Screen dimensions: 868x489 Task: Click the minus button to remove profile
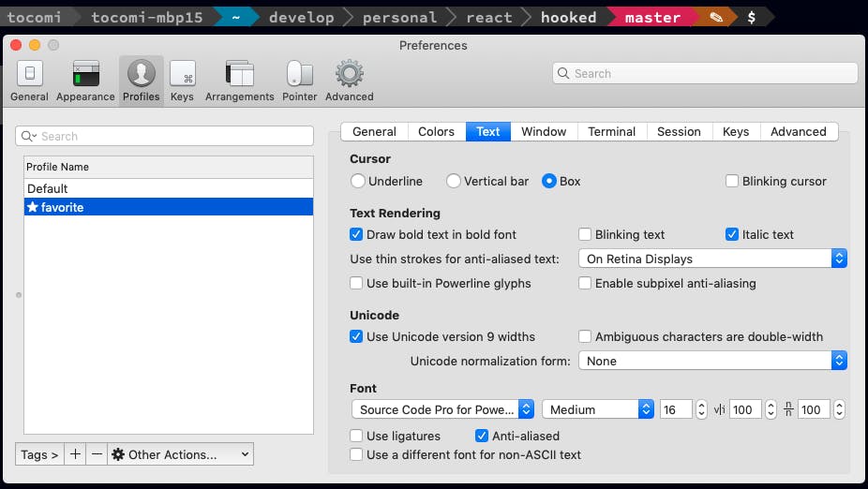pos(97,454)
